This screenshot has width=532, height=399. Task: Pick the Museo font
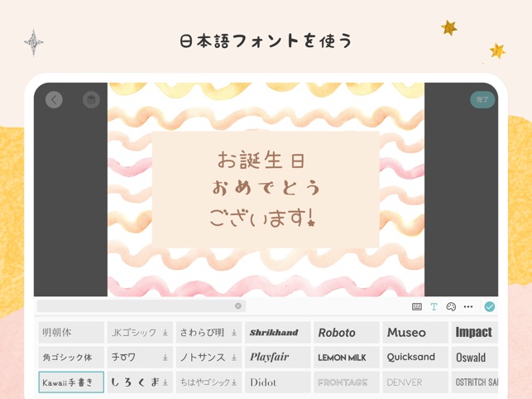415,333
